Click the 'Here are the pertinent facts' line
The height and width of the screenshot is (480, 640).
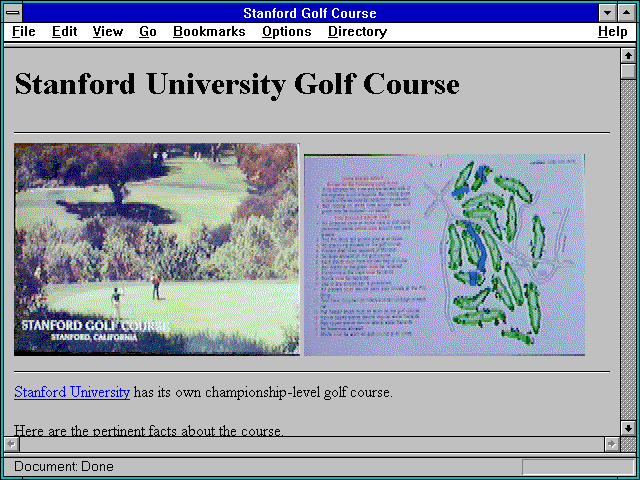point(148,430)
